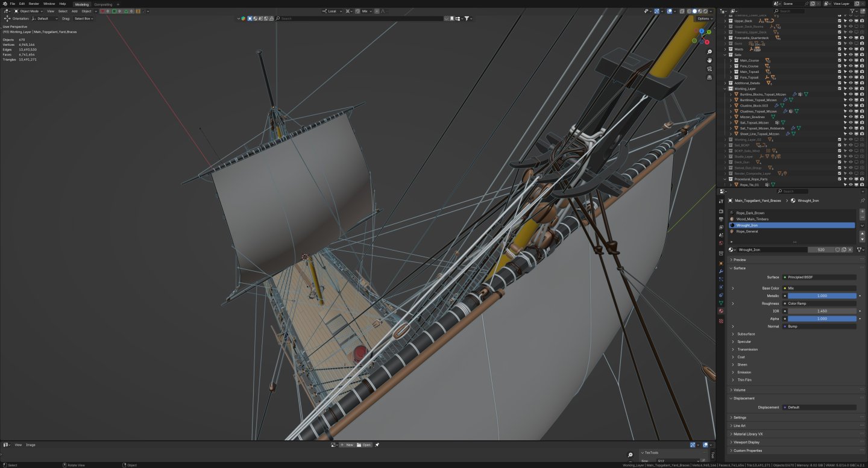Click the zoom magnifier viewport gizmo
The height and width of the screenshot is (468, 868).
(x=709, y=52)
